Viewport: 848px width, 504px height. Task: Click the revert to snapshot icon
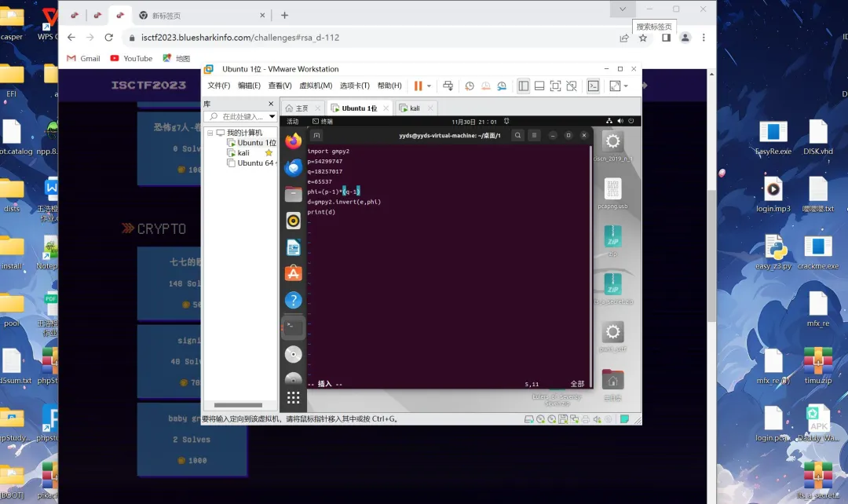486,86
